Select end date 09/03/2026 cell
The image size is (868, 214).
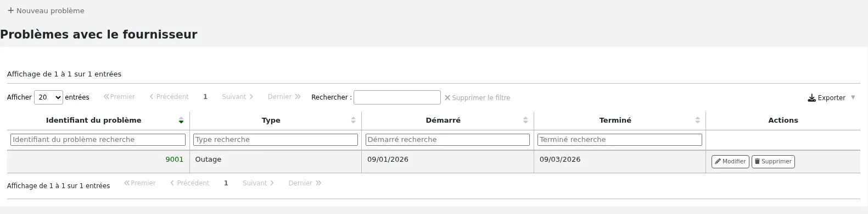(620, 162)
